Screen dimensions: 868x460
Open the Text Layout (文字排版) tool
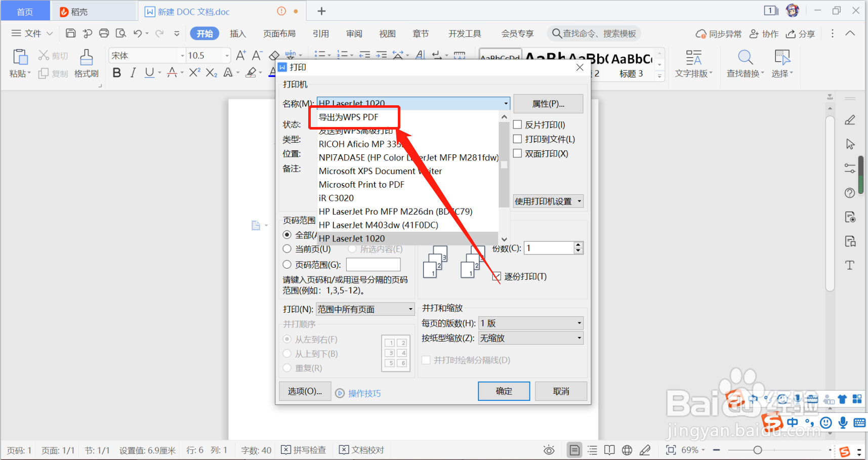click(693, 63)
